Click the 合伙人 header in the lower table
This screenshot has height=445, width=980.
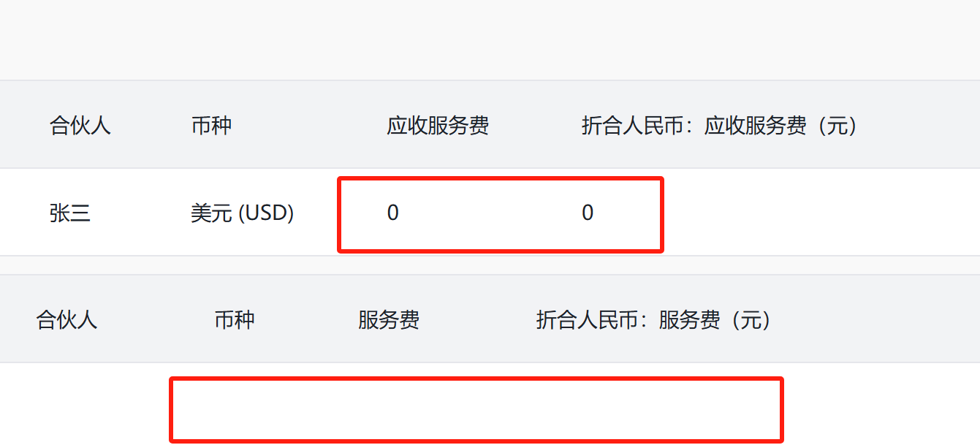point(67,320)
